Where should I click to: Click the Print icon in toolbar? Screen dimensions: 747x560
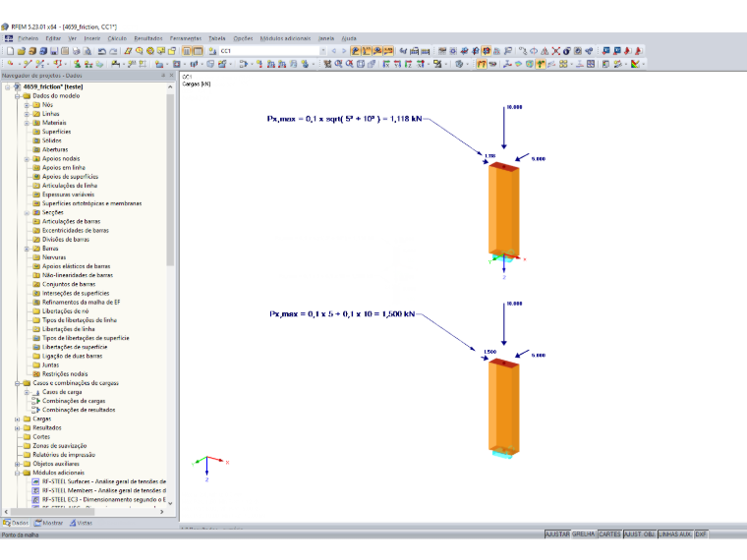tap(77, 51)
